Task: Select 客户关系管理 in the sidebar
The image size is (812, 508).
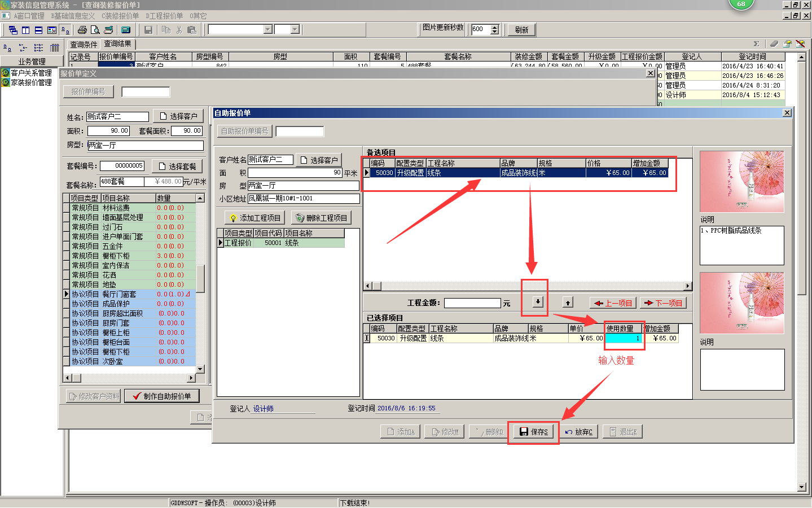Action: 31,73
